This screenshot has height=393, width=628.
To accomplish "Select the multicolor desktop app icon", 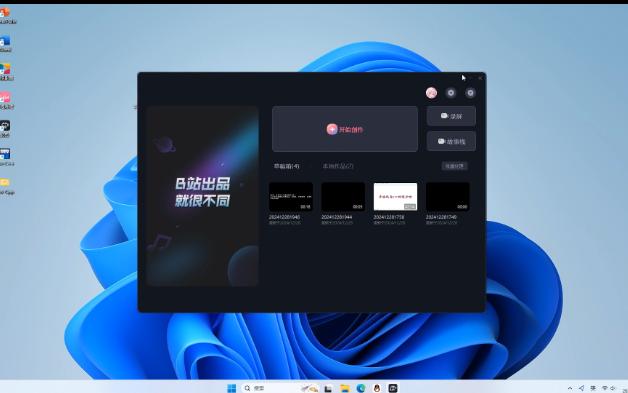I will [6, 72].
